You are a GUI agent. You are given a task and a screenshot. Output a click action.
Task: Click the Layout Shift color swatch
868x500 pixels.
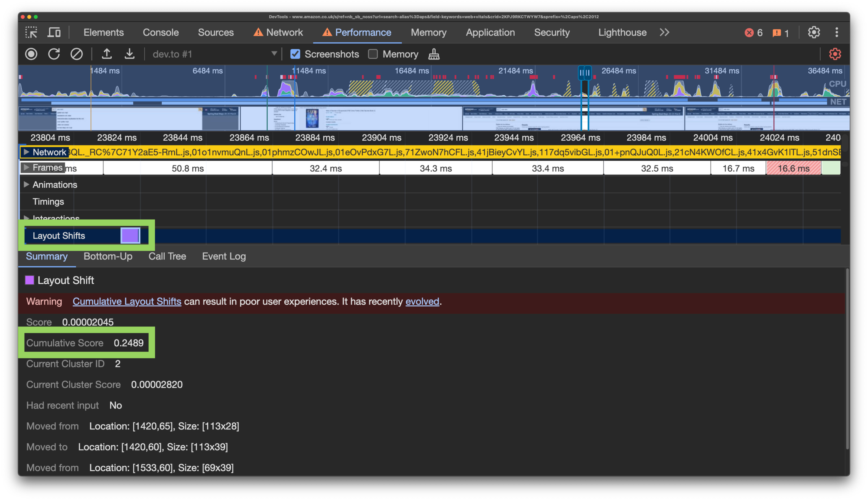pos(30,280)
